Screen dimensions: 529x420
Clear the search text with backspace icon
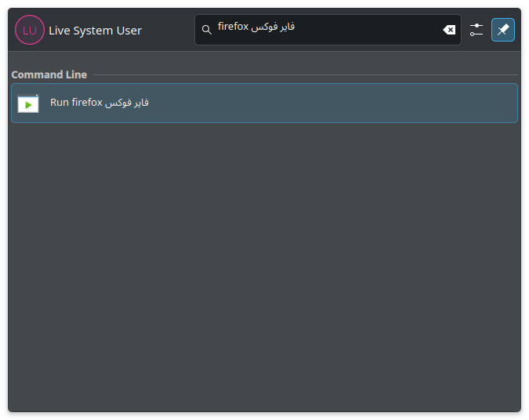(449, 30)
